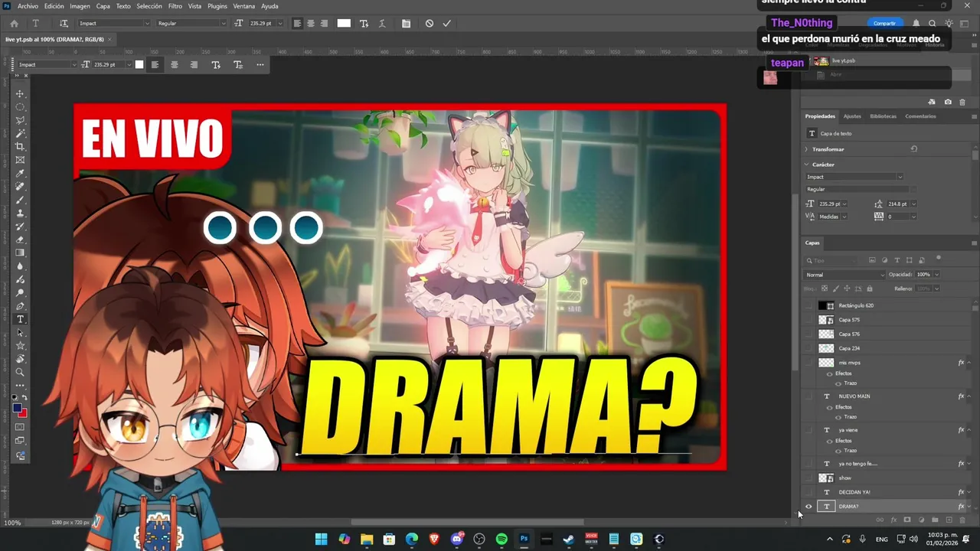The height and width of the screenshot is (551, 980).
Task: Hide the DRAMA? layer
Action: [808, 506]
